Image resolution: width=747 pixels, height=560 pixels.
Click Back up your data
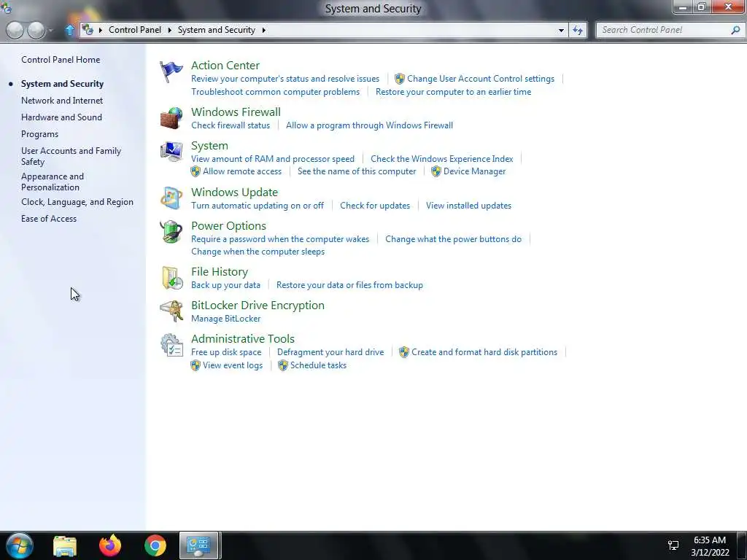point(226,285)
